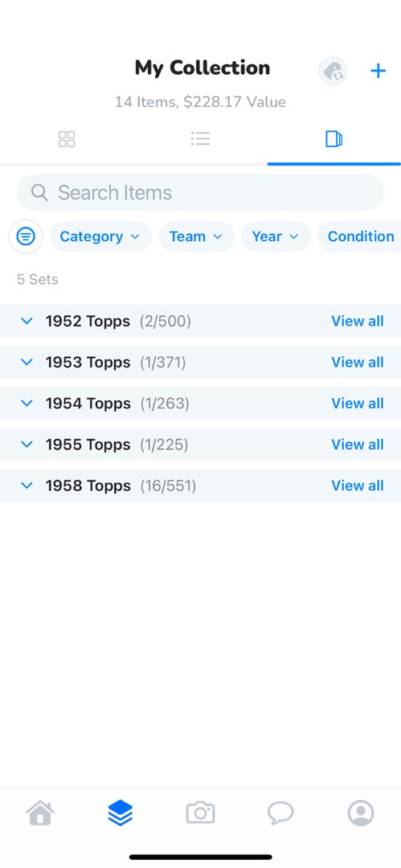The width and height of the screenshot is (401, 868).
Task: Tap the plus icon to add item
Action: (378, 71)
